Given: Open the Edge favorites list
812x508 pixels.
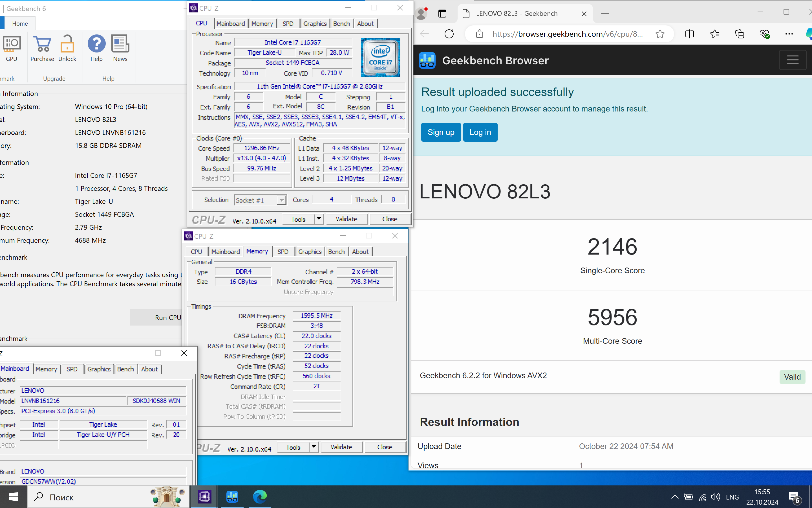Looking at the screenshot, I should point(715,34).
